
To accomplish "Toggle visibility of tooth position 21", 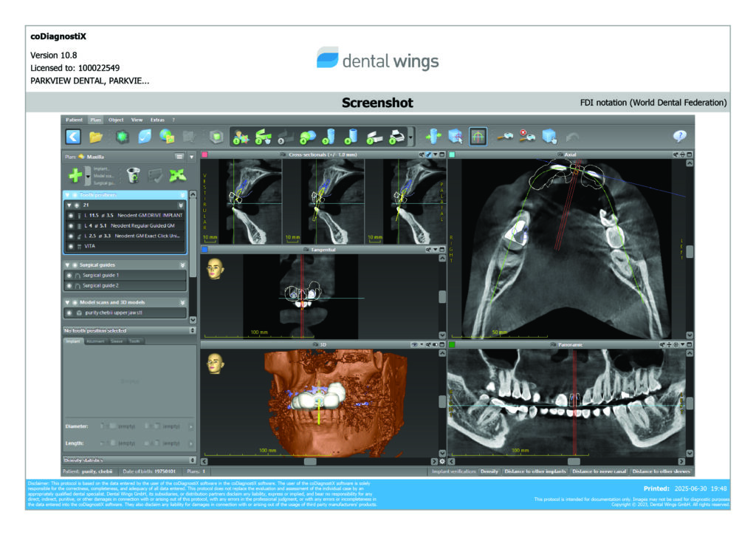I will coord(77,205).
